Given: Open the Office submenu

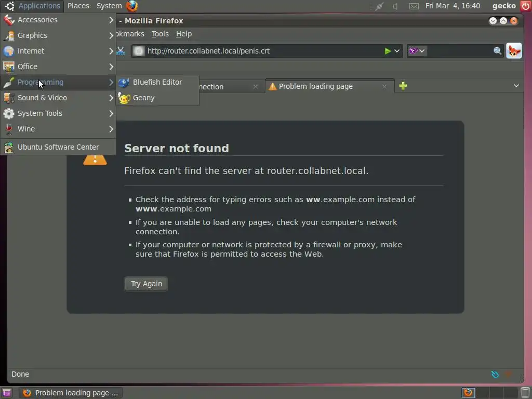Looking at the screenshot, I should click(58, 66).
